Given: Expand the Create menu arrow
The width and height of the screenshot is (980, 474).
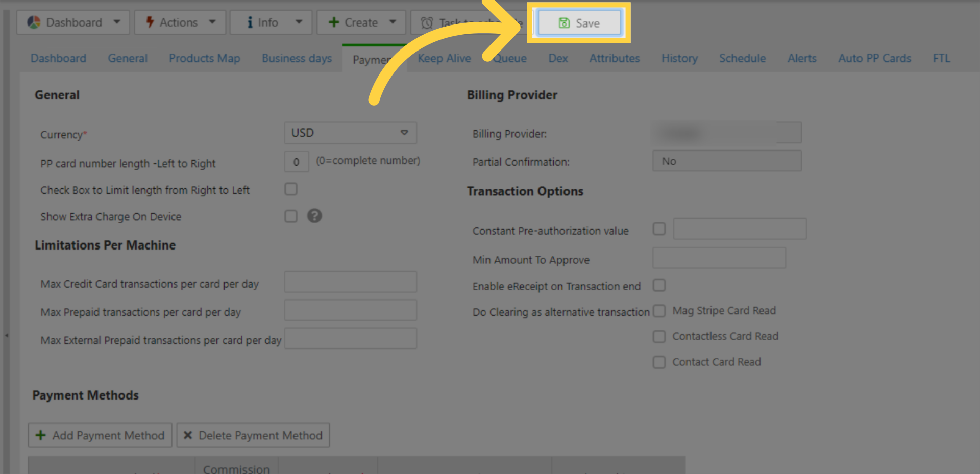Looking at the screenshot, I should (x=393, y=22).
